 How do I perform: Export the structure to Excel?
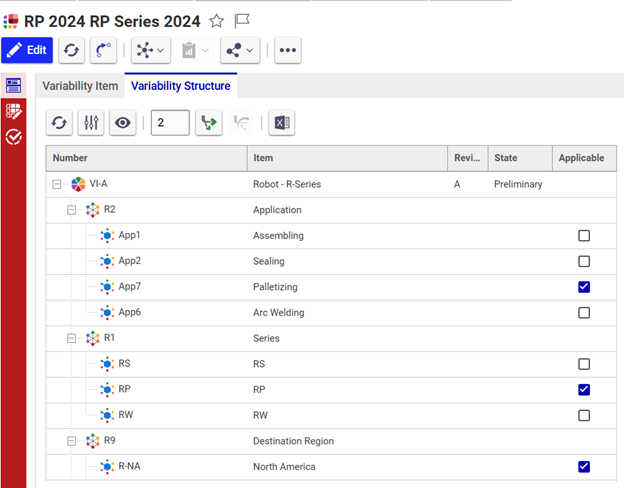click(282, 123)
